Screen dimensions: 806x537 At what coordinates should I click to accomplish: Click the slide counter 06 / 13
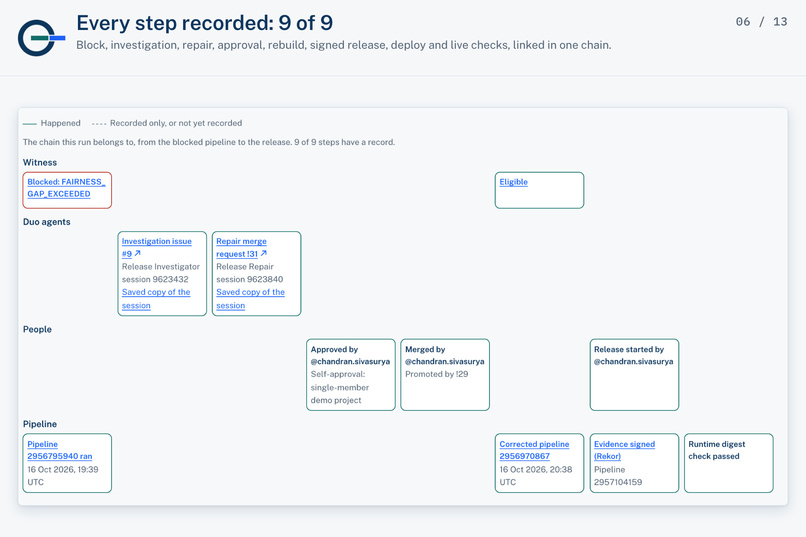click(761, 22)
